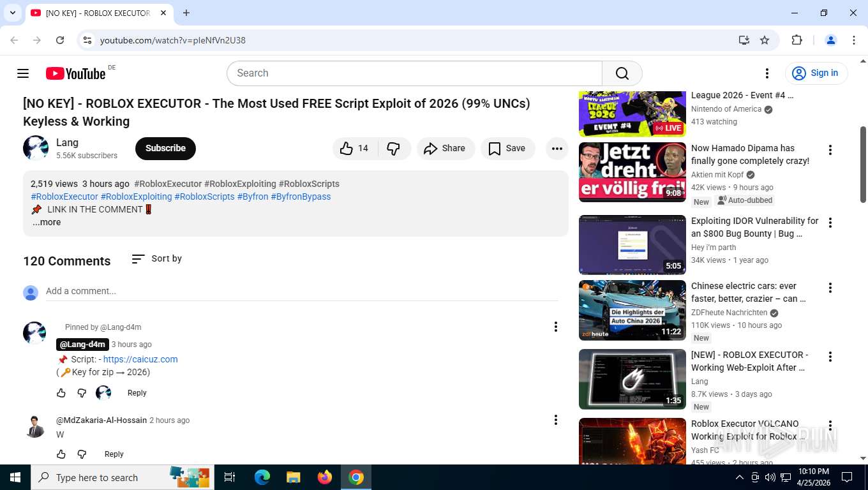Click install app icon in address bar
Screen dimensions: 868x490
point(744,40)
